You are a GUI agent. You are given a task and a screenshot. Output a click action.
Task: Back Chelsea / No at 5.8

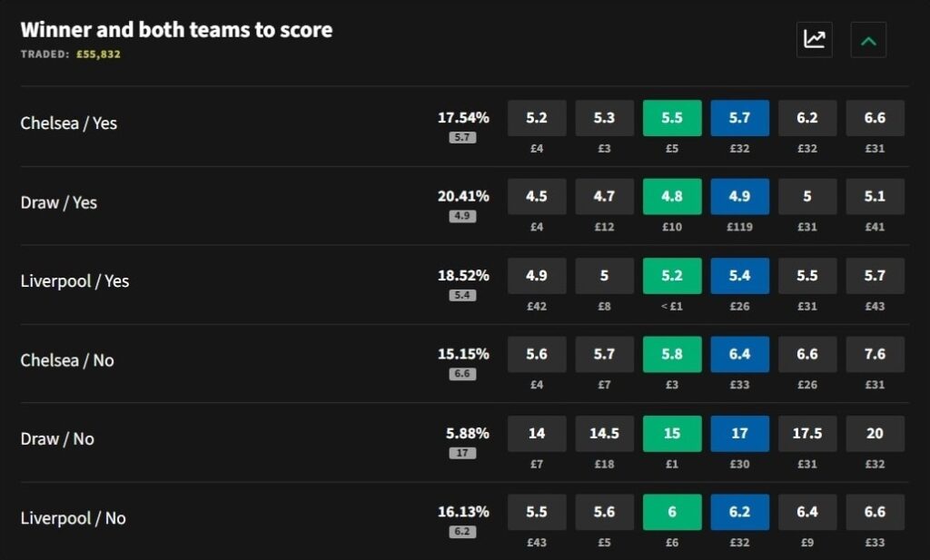[672, 354]
